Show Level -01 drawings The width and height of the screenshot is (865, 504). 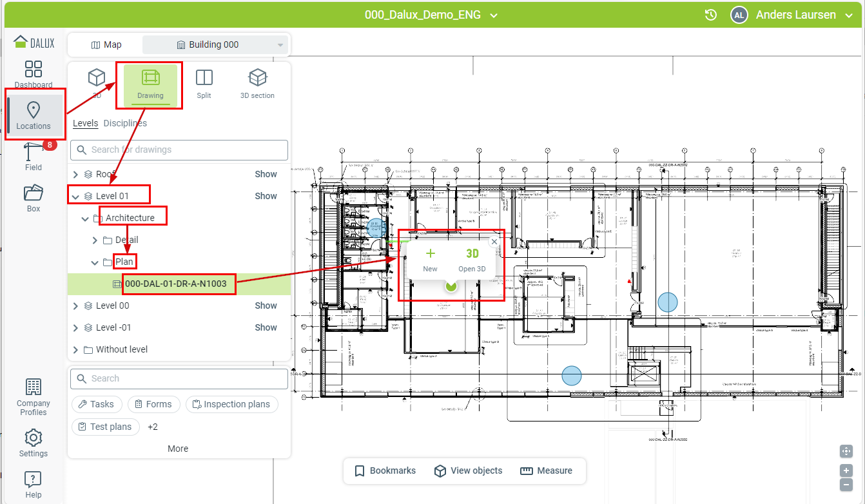point(266,327)
